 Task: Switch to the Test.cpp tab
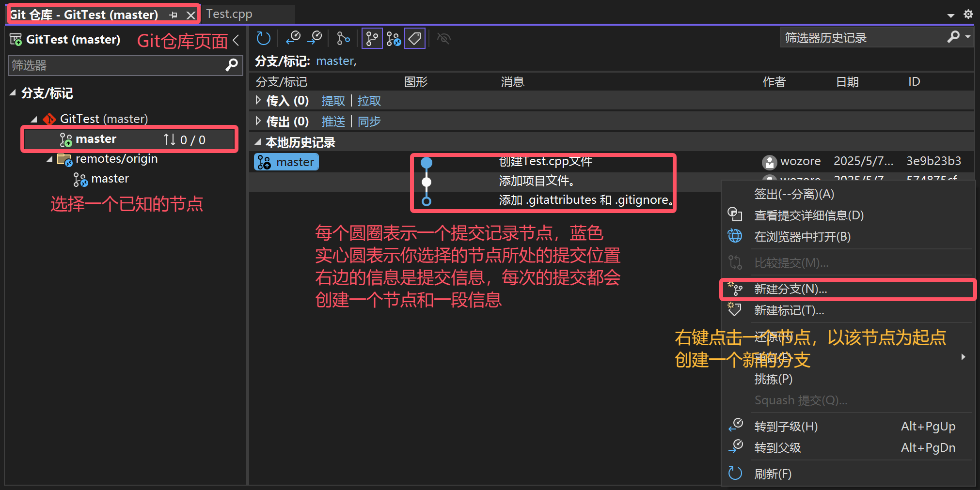tap(229, 14)
